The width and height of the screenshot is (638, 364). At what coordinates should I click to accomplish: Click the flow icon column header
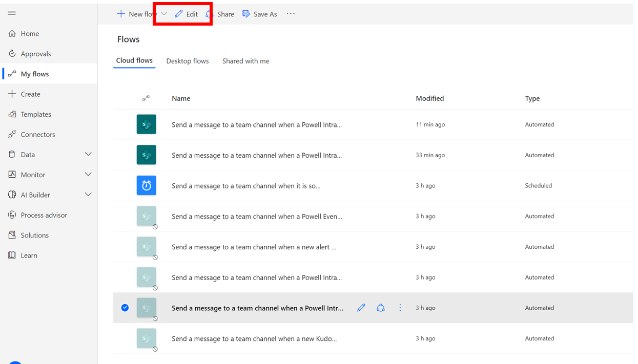pyautogui.click(x=146, y=98)
